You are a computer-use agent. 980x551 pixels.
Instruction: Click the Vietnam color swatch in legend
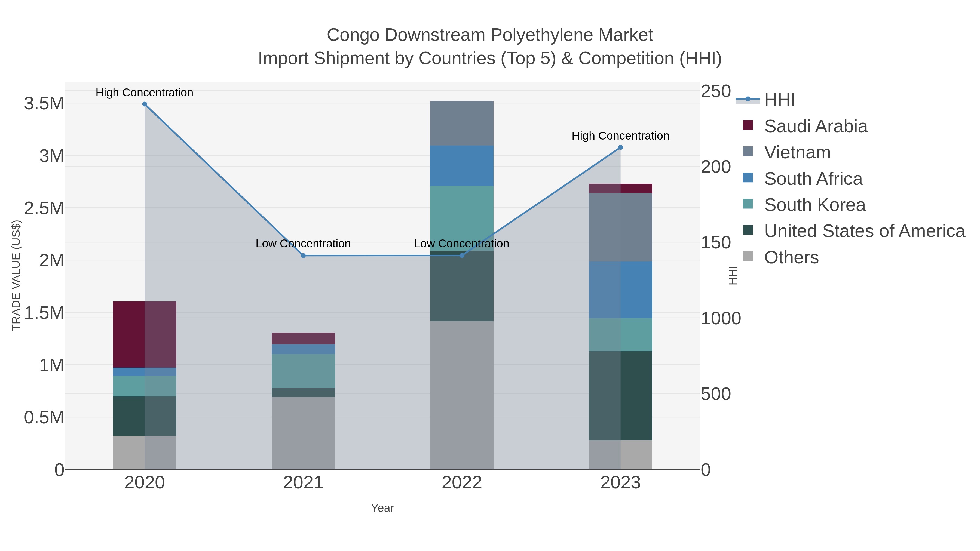coord(748,151)
